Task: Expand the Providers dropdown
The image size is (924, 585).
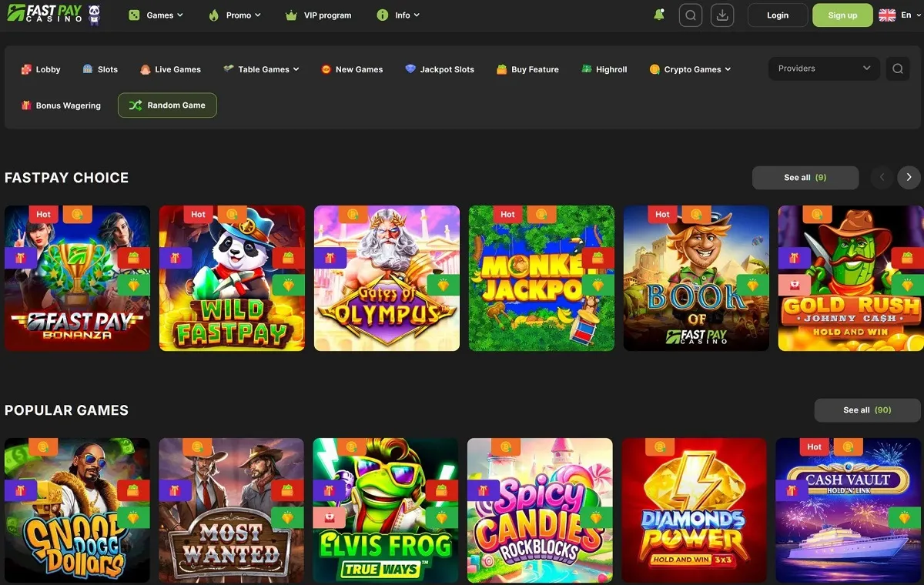Action: coord(824,69)
